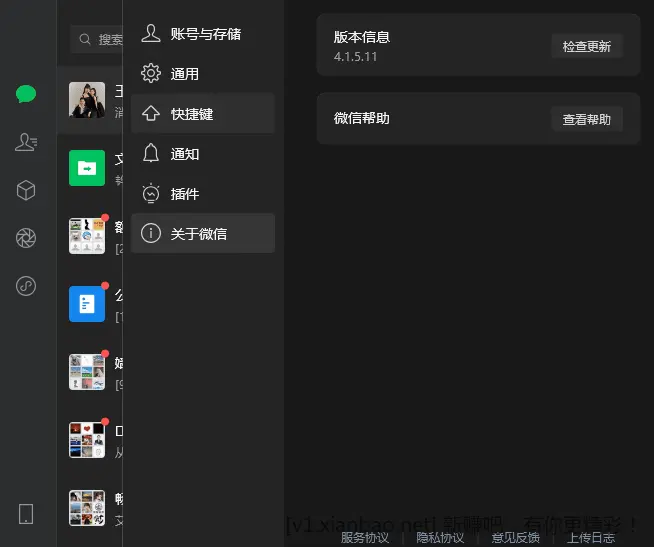Image resolution: width=654 pixels, height=547 pixels.
Task: Click the 搜索 search field
Action: click(97, 39)
